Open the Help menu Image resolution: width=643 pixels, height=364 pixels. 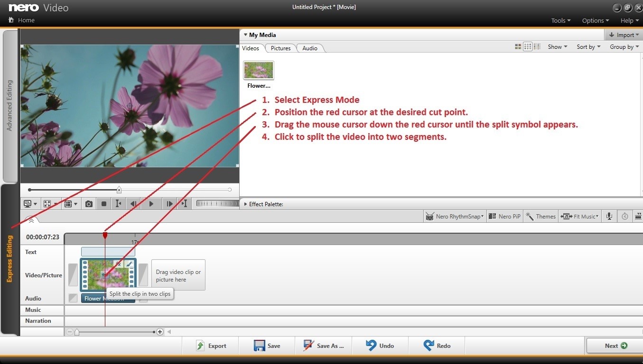click(x=629, y=20)
